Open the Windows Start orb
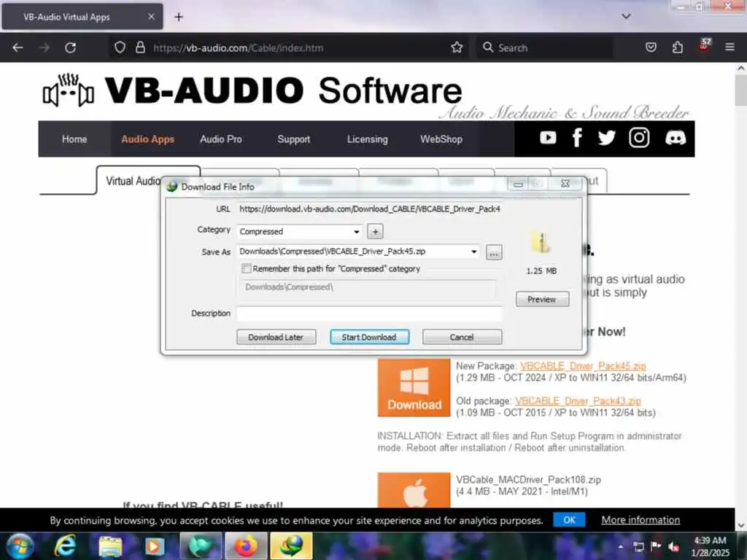The width and height of the screenshot is (747, 560). point(20,545)
